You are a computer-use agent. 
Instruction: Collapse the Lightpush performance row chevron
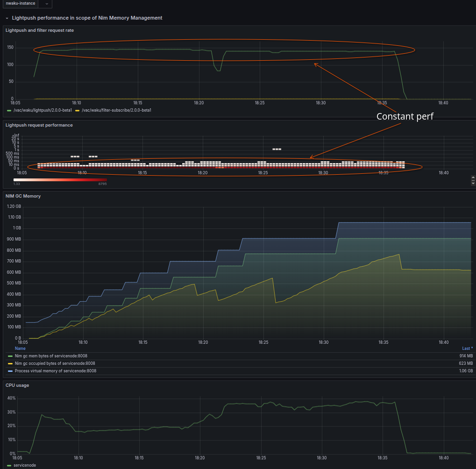[x=7, y=18]
